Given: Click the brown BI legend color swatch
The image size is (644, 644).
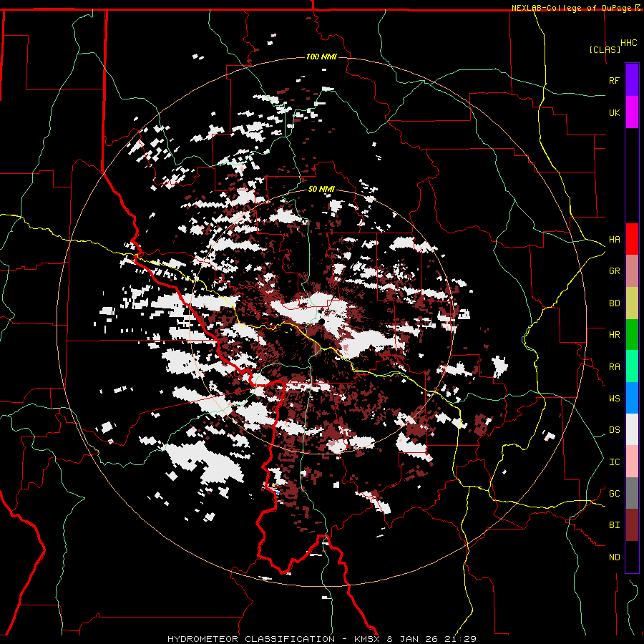Looking at the screenshot, I should coord(632,525).
